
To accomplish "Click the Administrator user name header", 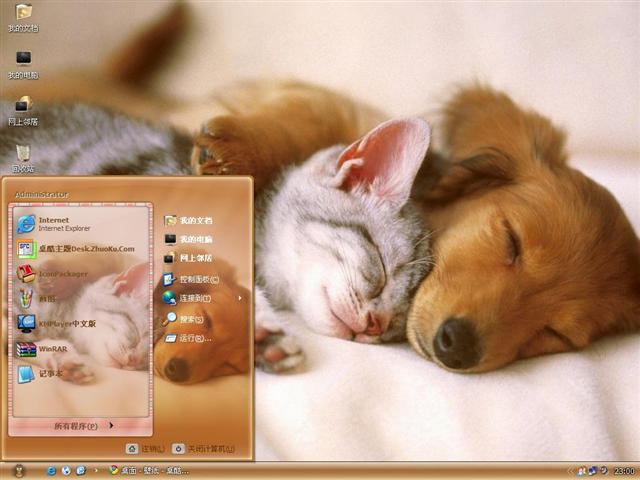I will (42, 194).
